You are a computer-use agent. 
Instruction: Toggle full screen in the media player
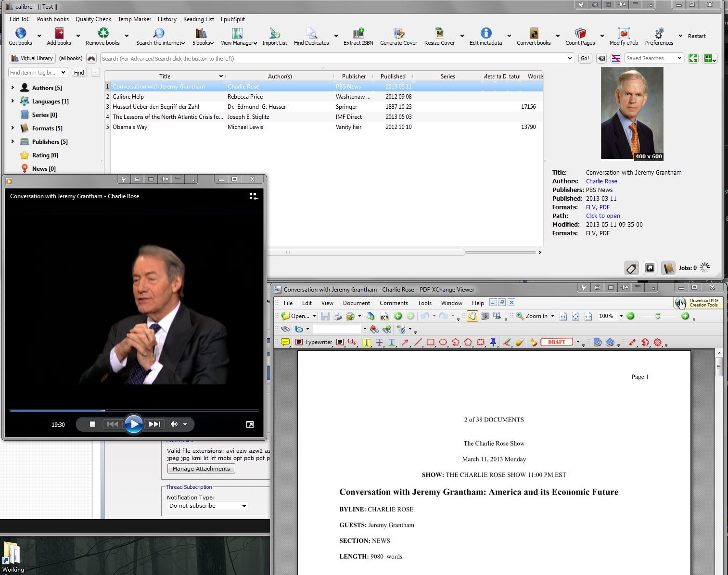(x=250, y=424)
